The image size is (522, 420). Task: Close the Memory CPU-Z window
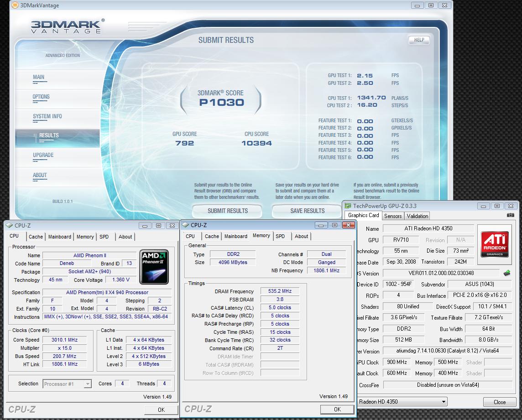pos(348,225)
